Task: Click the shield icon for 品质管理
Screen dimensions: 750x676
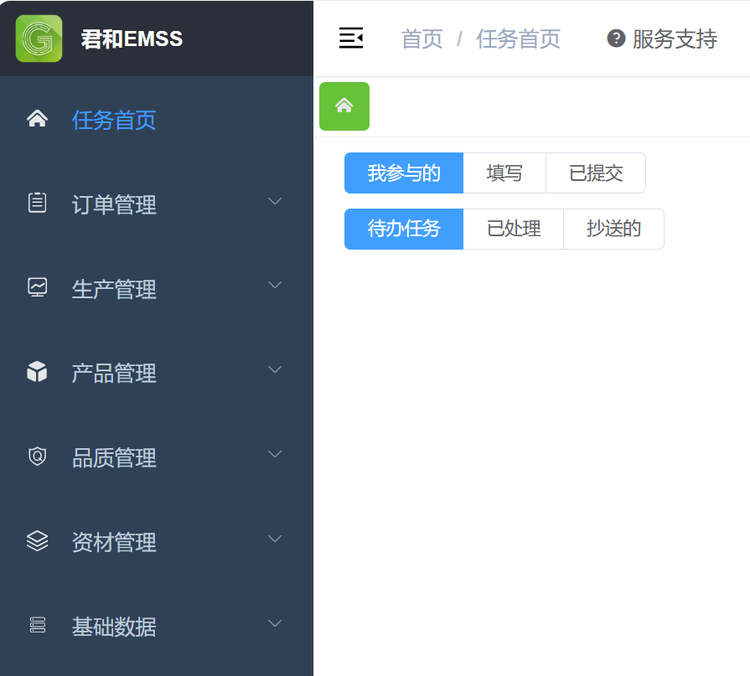Action: [37, 457]
